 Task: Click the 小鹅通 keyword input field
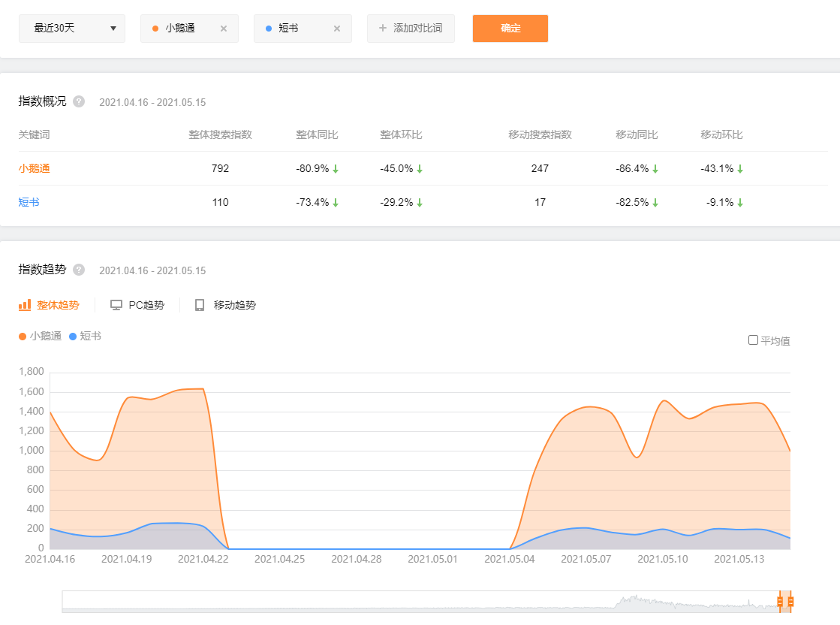pos(184,29)
